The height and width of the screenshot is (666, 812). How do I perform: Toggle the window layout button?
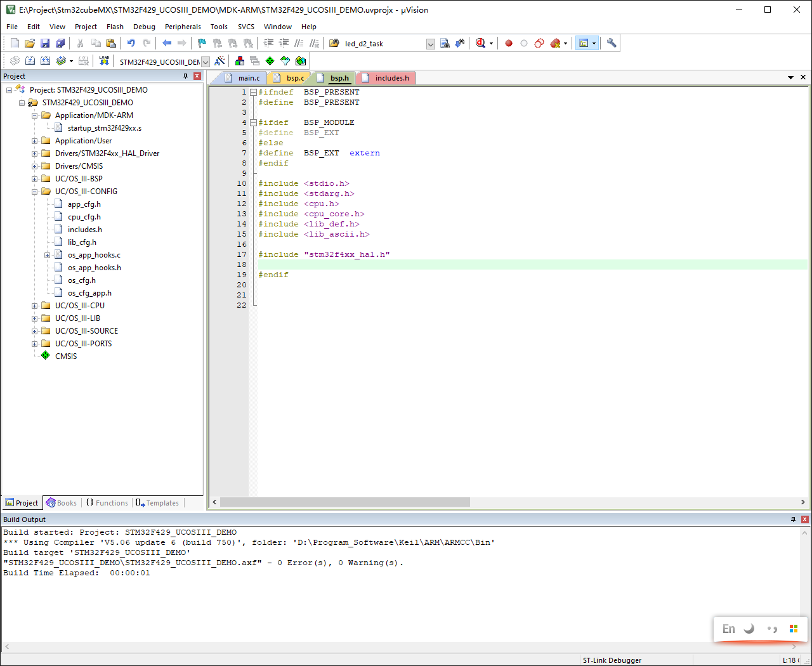(x=584, y=43)
